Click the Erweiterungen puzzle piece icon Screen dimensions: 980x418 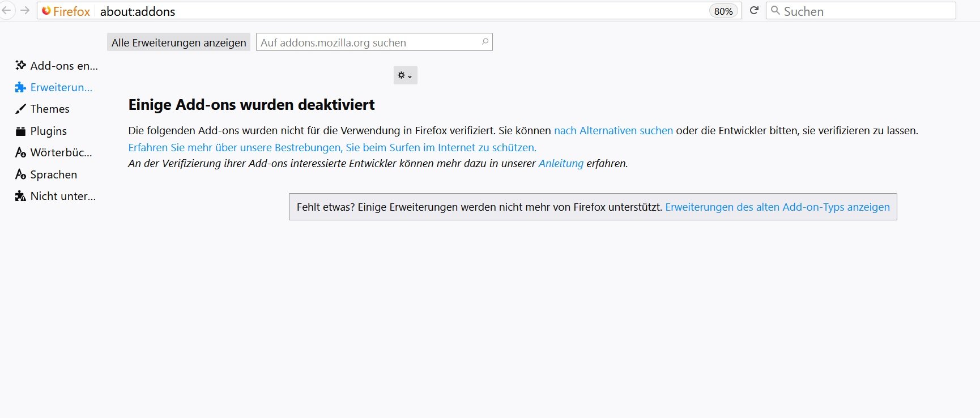coord(20,87)
